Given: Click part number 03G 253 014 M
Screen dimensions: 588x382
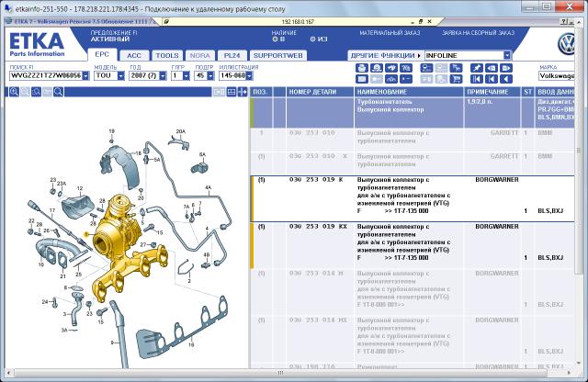Looking at the screenshot, I should [316, 274].
